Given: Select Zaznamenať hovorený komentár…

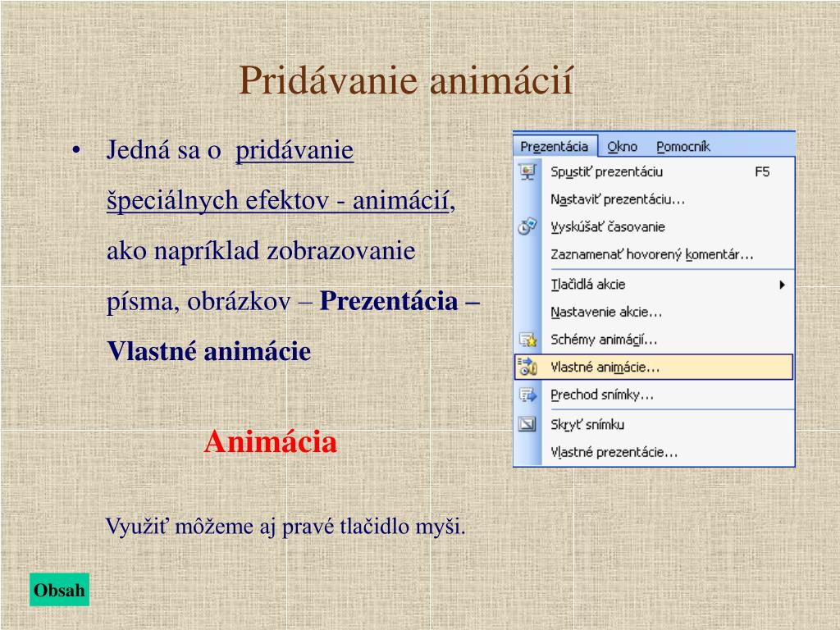Looking at the screenshot, I should pos(654,254).
